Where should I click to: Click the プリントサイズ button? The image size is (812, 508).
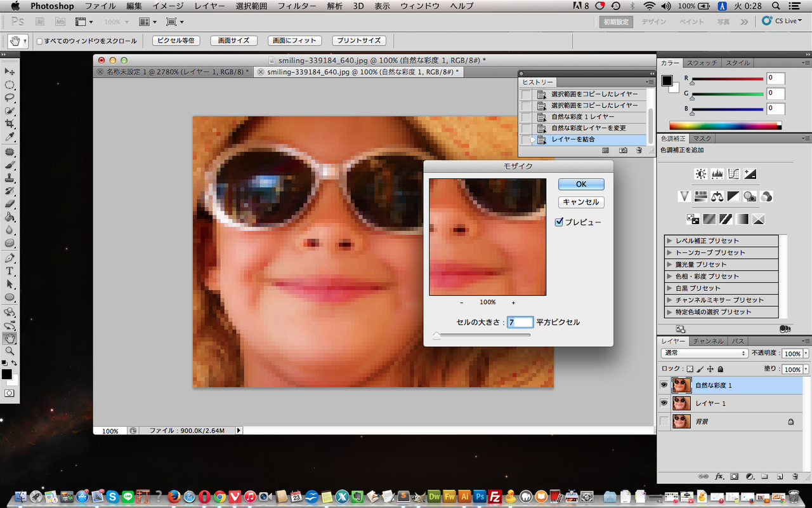tap(359, 41)
